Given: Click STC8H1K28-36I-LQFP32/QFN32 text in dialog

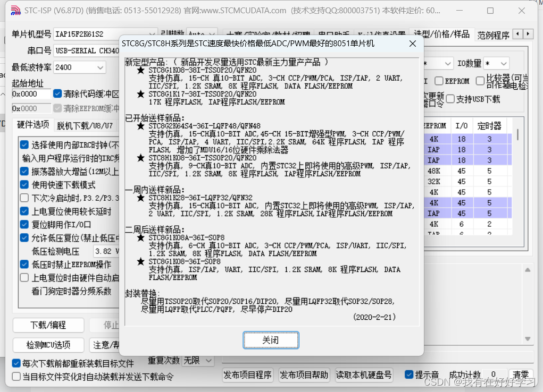Looking at the screenshot, I should point(201,198).
